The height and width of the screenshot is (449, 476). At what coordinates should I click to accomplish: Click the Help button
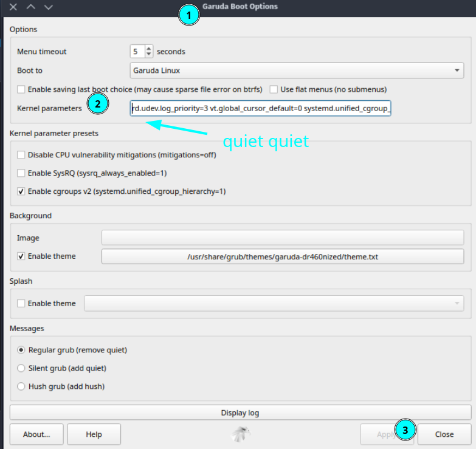(x=94, y=434)
